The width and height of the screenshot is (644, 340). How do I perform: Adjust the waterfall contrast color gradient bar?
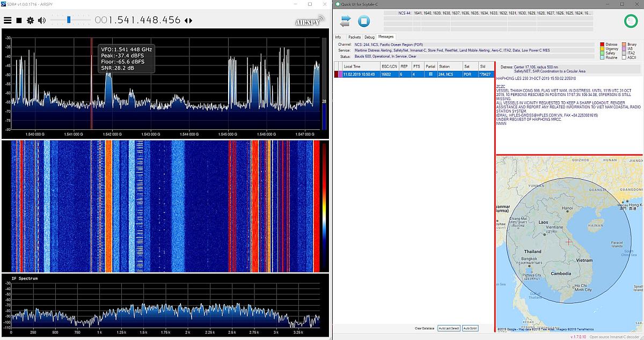[x=324, y=206]
